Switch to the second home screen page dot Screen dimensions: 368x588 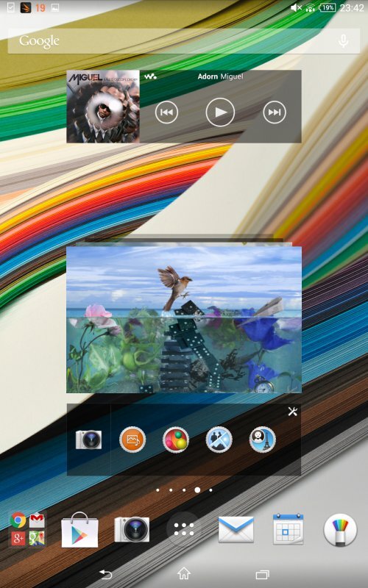point(171,490)
